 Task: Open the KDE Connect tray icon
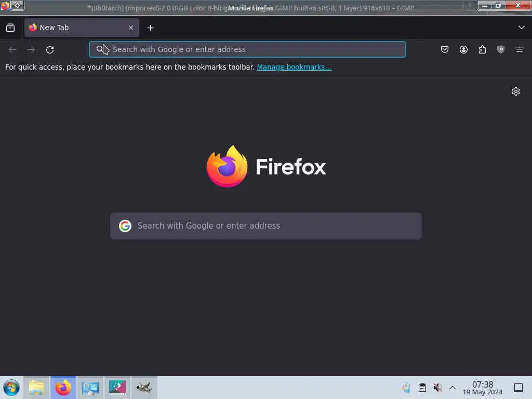(x=406, y=388)
